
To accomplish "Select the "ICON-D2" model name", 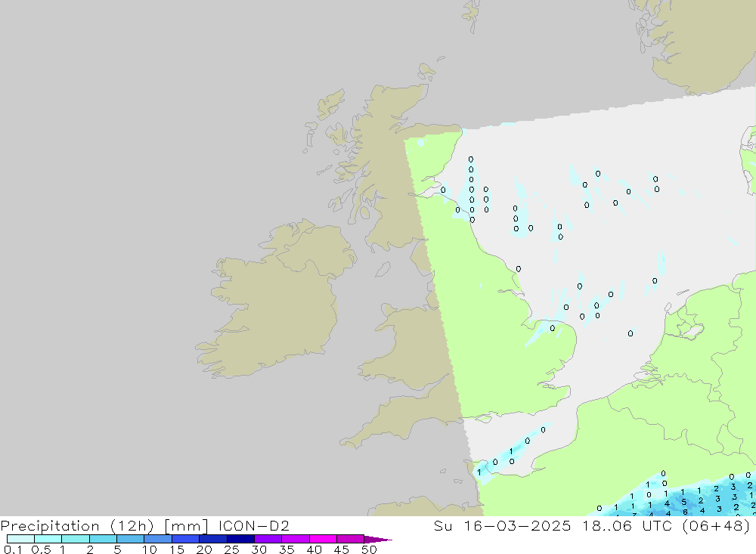I will (254, 525).
